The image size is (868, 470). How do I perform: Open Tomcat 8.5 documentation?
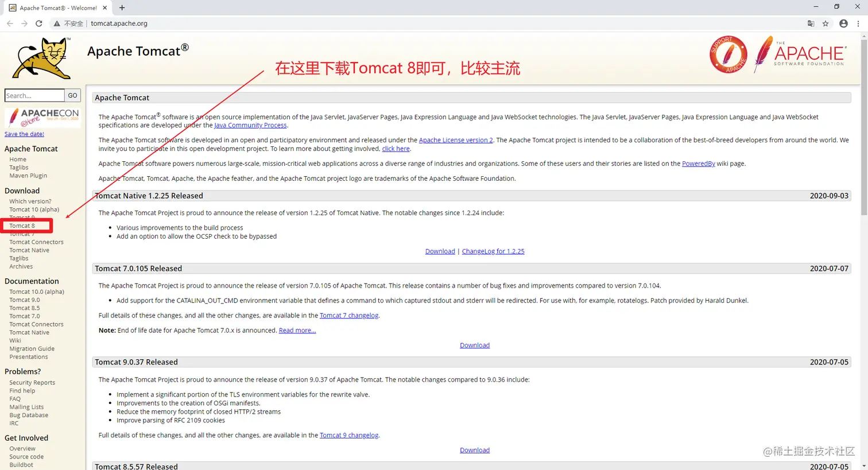point(25,308)
